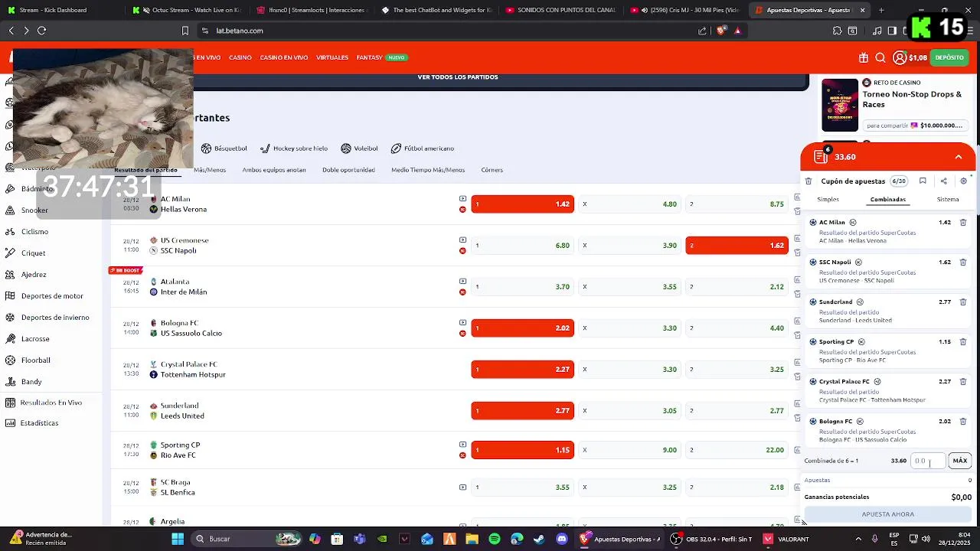Bookmark the bet coupon
Image resolution: width=980 pixels, height=551 pixels.
[923, 181]
